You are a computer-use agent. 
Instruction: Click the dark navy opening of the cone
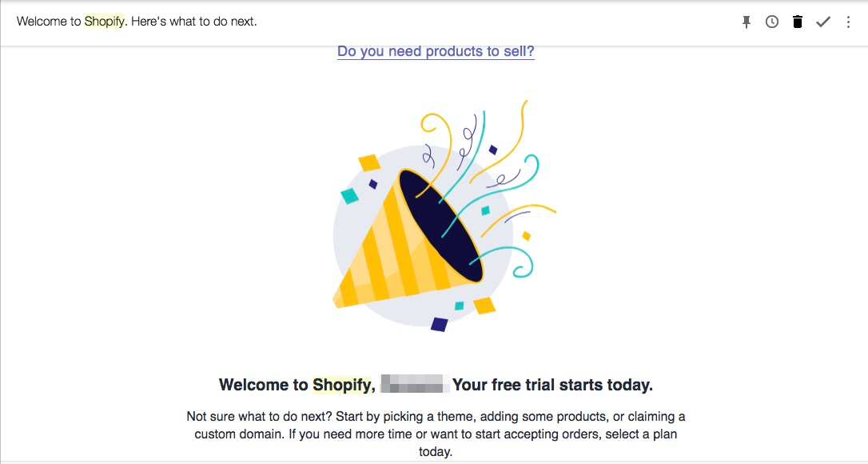pyautogui.click(x=440, y=225)
